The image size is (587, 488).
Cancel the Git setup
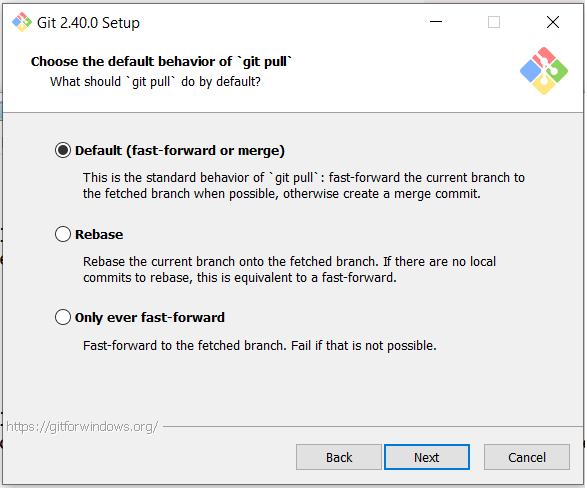(527, 457)
